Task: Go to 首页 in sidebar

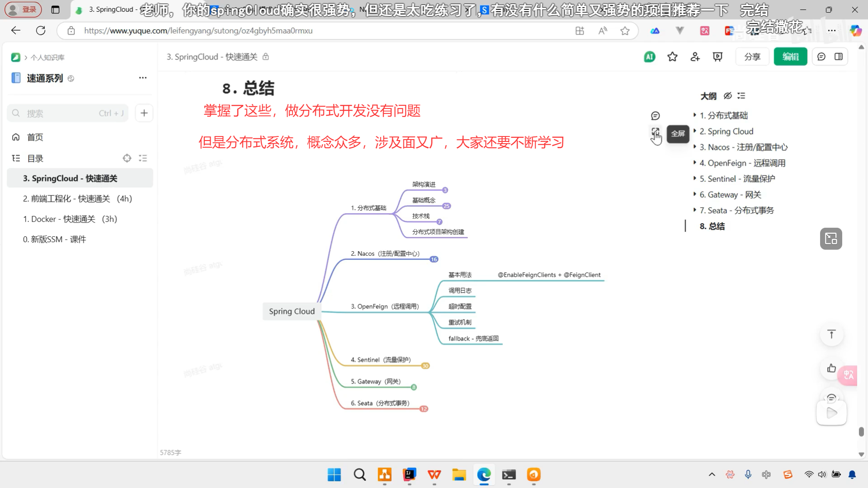Action: tap(35, 137)
